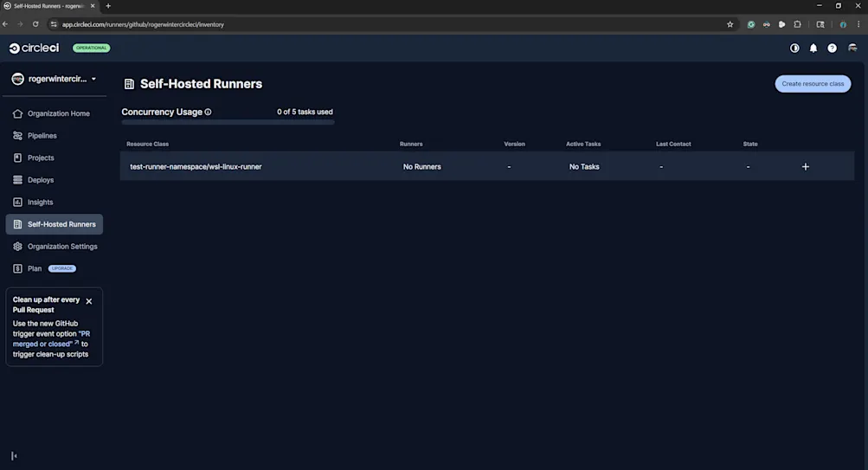Open Deploys in the sidebar
868x470 pixels.
[x=55, y=180]
